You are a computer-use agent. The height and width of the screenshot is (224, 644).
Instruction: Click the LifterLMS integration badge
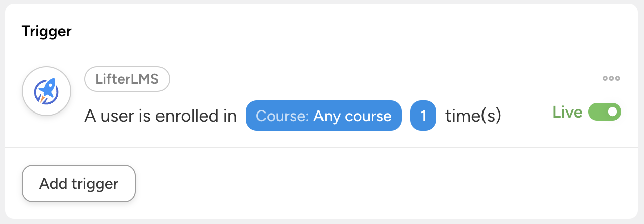click(x=127, y=79)
